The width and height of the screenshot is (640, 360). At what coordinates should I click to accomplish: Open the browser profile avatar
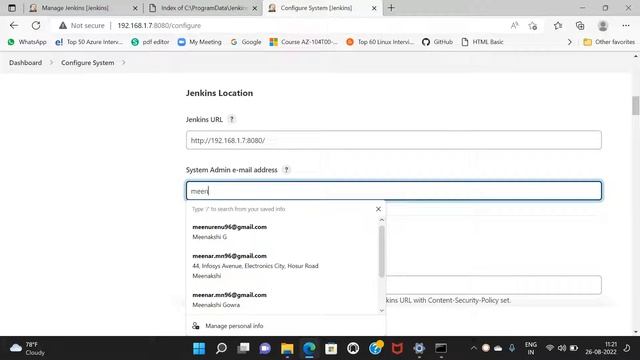[602, 26]
